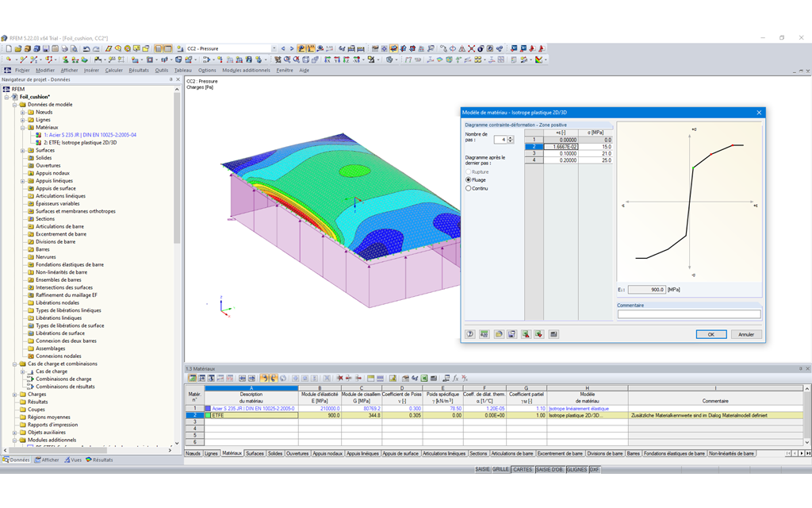Click the calculator units icon in dialog
This screenshot has width=812, height=508.
tap(485, 334)
